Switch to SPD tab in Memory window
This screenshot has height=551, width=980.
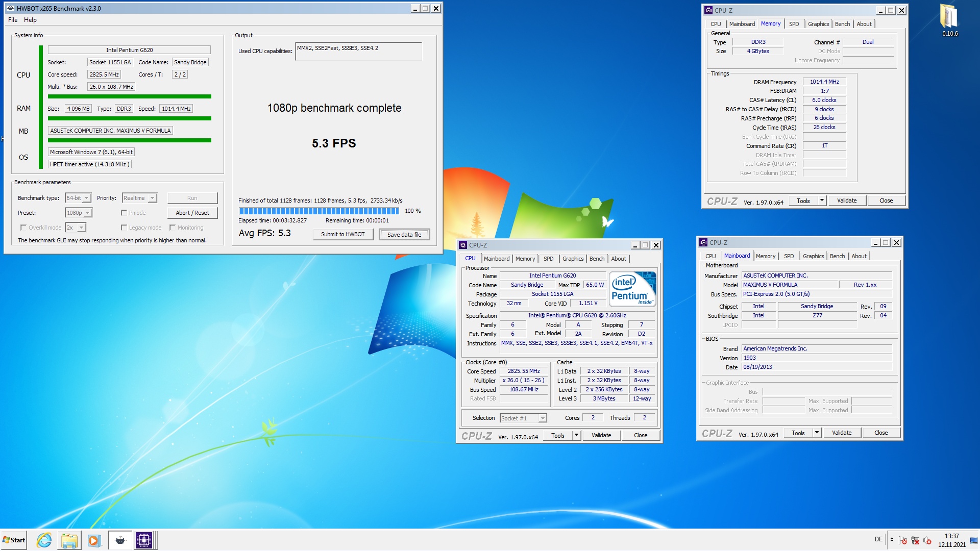tap(794, 24)
